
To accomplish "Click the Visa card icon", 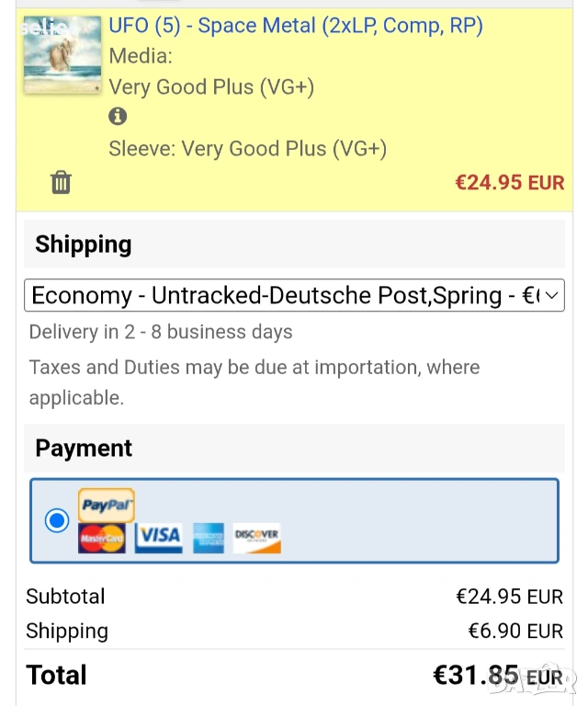I will pyautogui.click(x=159, y=538).
